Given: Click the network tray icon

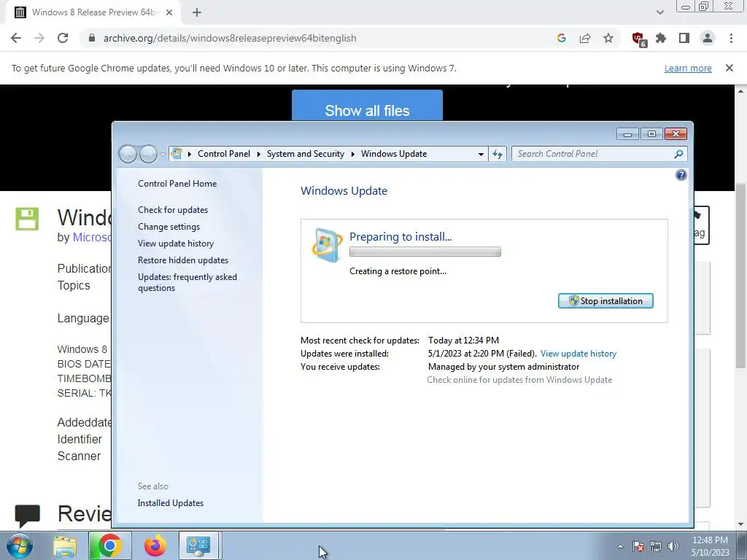Looking at the screenshot, I should pyautogui.click(x=656, y=546).
